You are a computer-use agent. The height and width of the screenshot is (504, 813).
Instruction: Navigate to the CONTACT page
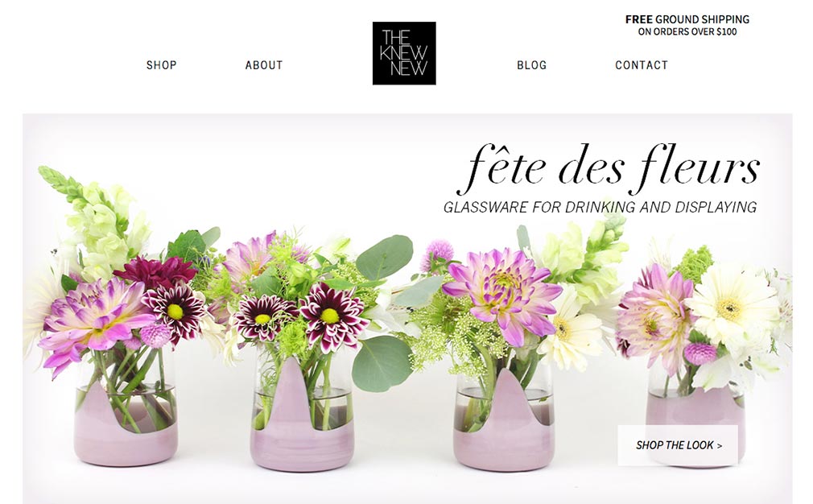coord(642,65)
